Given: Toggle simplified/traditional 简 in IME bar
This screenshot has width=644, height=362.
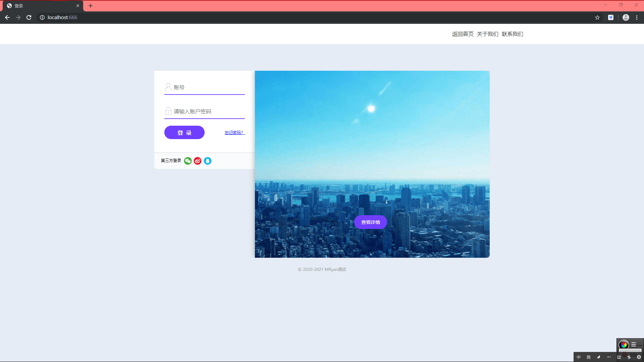Looking at the screenshot, I should coord(589,357).
